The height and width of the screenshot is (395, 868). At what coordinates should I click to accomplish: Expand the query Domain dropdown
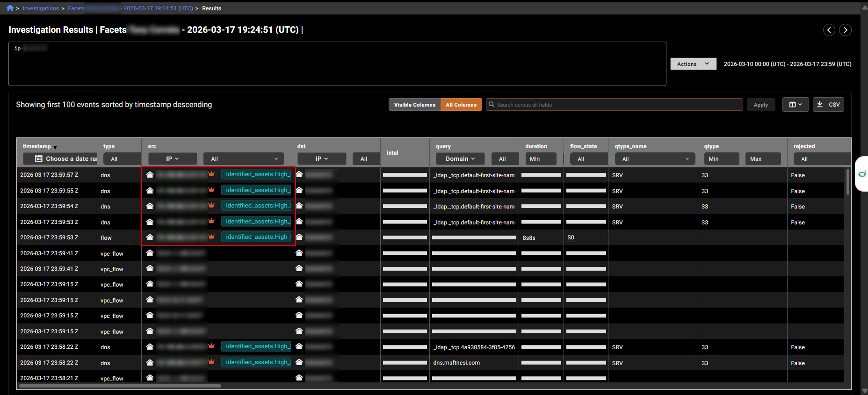coord(460,159)
